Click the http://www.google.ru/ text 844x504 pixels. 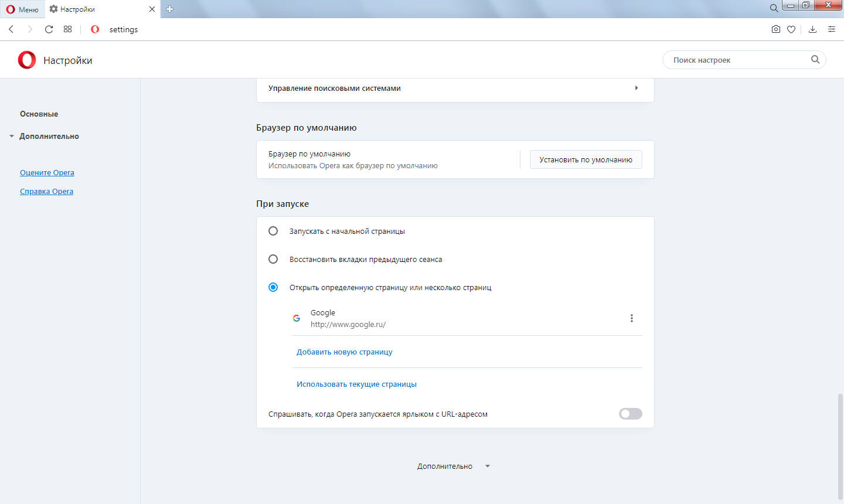pos(348,324)
